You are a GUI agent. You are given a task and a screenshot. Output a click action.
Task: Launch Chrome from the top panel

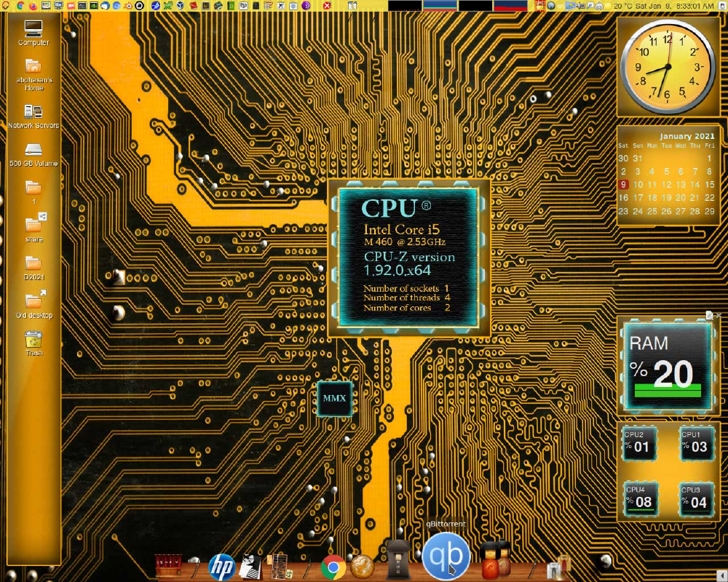click(20, 6)
